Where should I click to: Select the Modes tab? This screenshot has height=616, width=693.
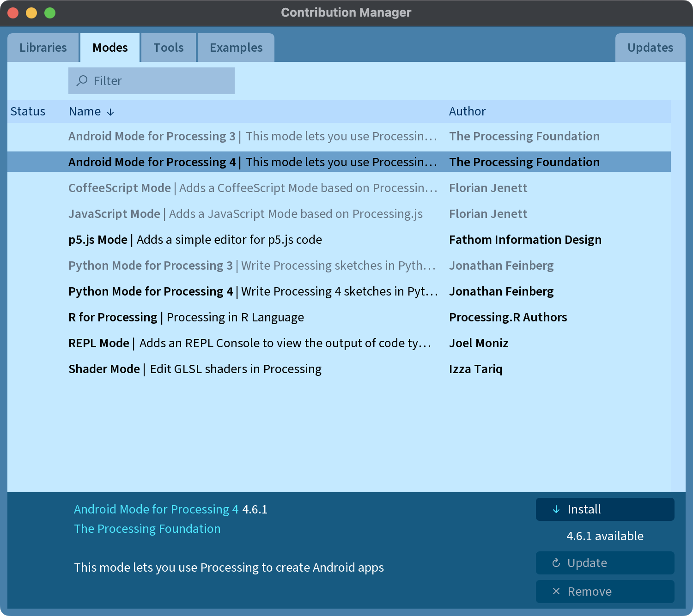tap(110, 48)
